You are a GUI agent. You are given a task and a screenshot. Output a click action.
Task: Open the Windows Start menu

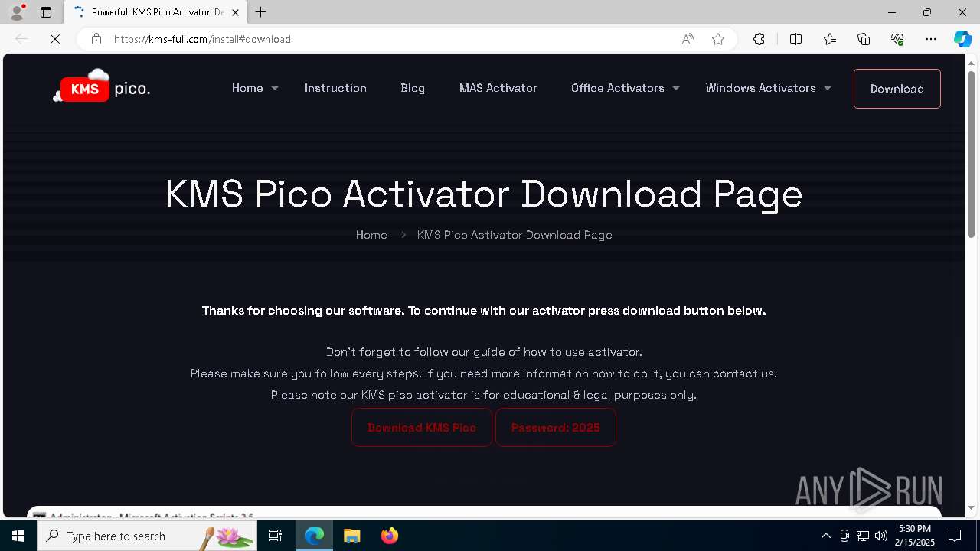tap(18, 536)
